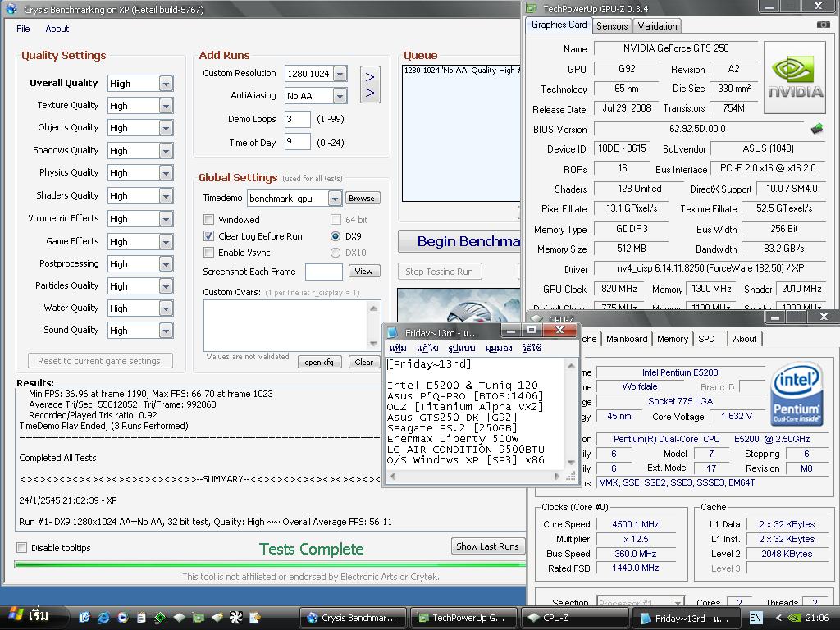Open the Overall Quality dropdown
Viewport: 840px width, 630px height.
coord(166,84)
